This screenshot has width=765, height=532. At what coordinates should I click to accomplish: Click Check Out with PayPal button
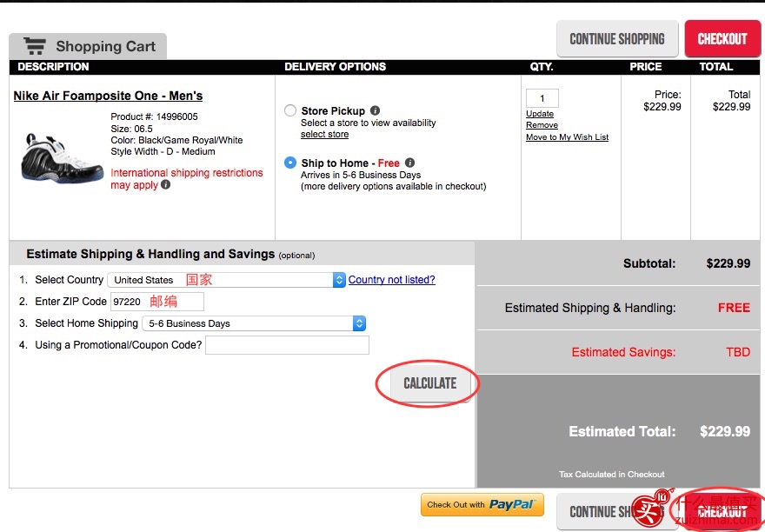click(x=482, y=505)
